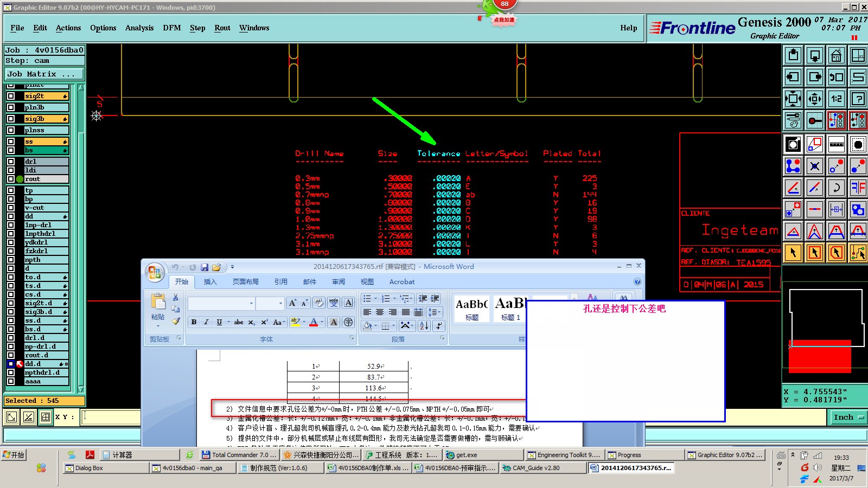Click the mirror F|F icon
Screen dimensions: 868x488
(858, 188)
